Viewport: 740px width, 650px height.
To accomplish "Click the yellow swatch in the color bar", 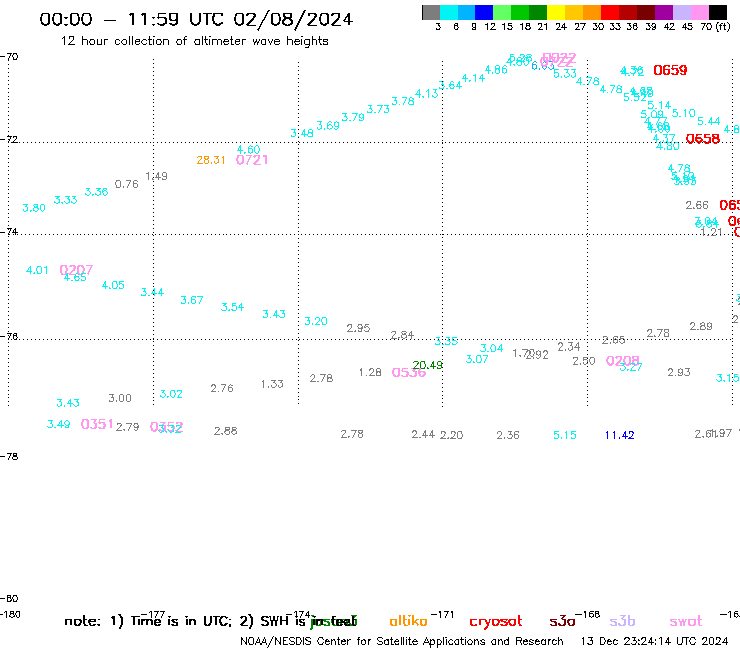I will point(556,12).
